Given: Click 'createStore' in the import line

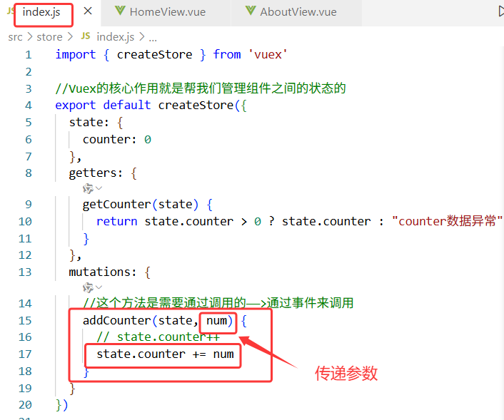Looking at the screenshot, I should click(154, 55).
